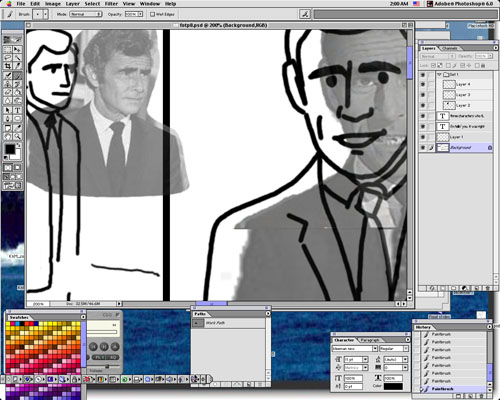Enable the Wet Edges checkbox
This screenshot has width=500, height=400.
(152, 14)
